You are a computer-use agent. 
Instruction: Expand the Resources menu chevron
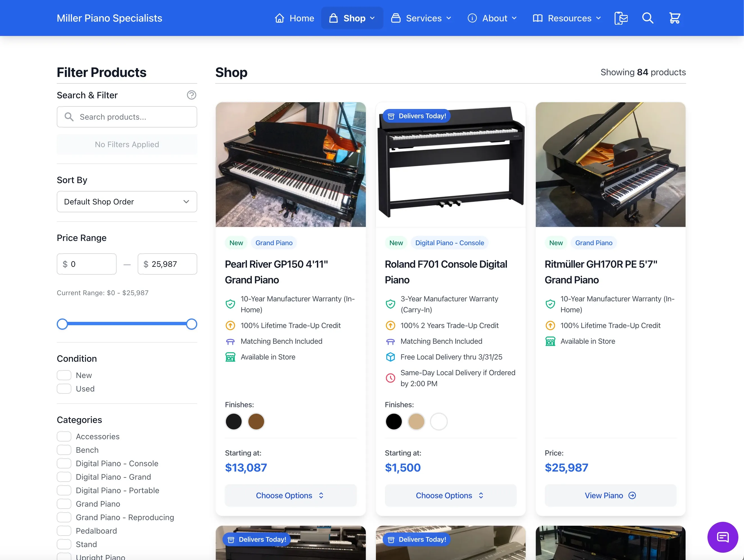pos(598,18)
